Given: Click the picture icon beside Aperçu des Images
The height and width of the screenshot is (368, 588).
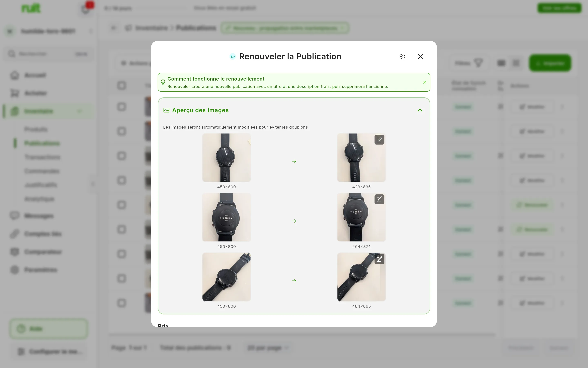Looking at the screenshot, I should (x=166, y=110).
